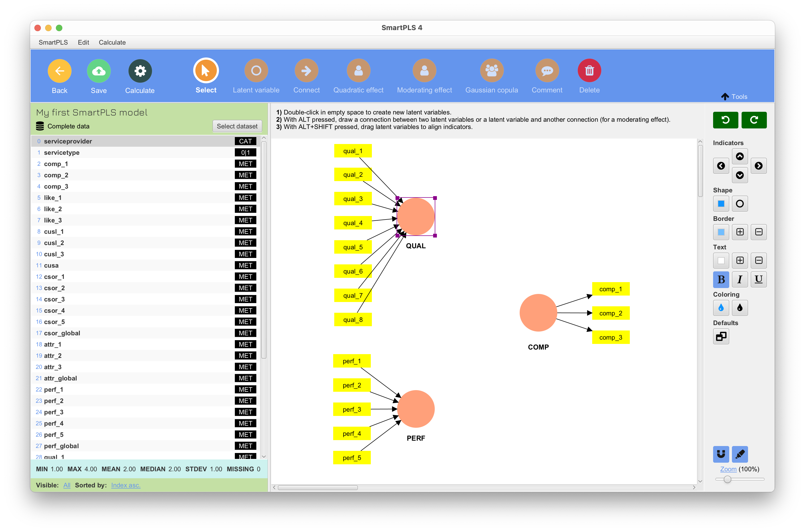Image resolution: width=805 pixels, height=532 pixels.
Task: Pick the Moderating effect tool
Action: coord(424,71)
